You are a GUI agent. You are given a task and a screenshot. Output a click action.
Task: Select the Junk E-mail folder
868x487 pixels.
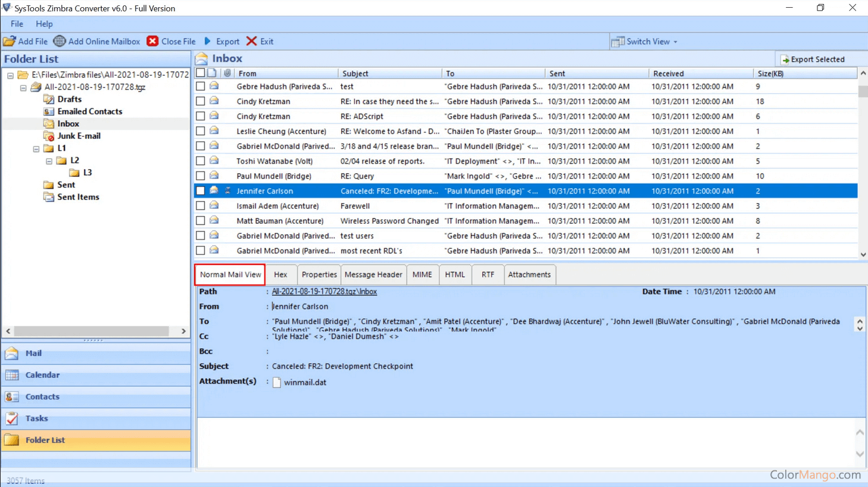79,136
